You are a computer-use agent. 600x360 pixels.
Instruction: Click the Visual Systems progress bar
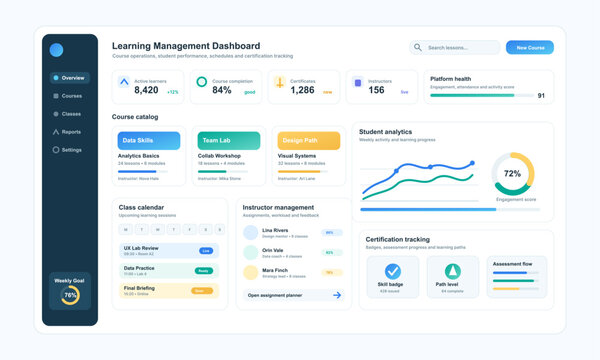click(x=302, y=171)
